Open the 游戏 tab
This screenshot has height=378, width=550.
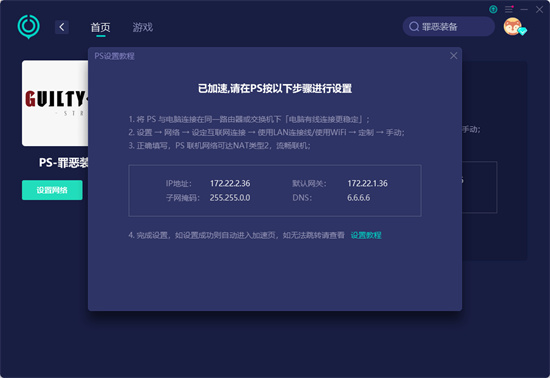pyautogui.click(x=143, y=27)
